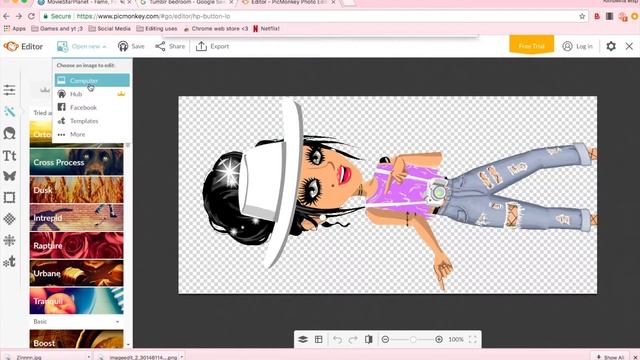The width and height of the screenshot is (640, 360).
Task: Open the Touch Up face tool
Action: click(x=9, y=133)
